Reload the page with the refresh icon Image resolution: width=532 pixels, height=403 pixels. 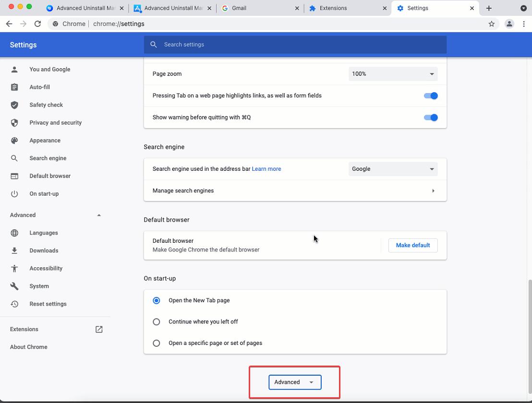coord(37,24)
